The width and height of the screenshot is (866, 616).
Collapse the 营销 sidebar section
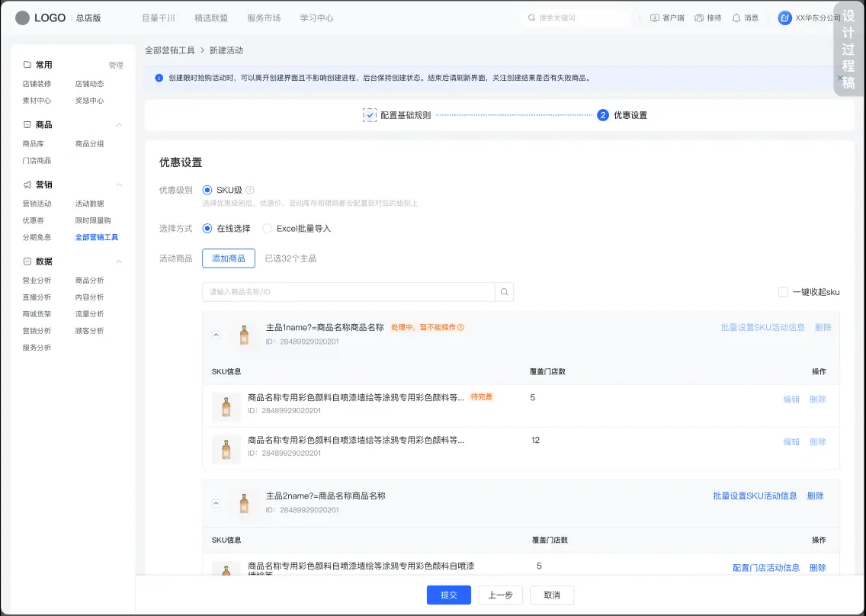pos(119,184)
